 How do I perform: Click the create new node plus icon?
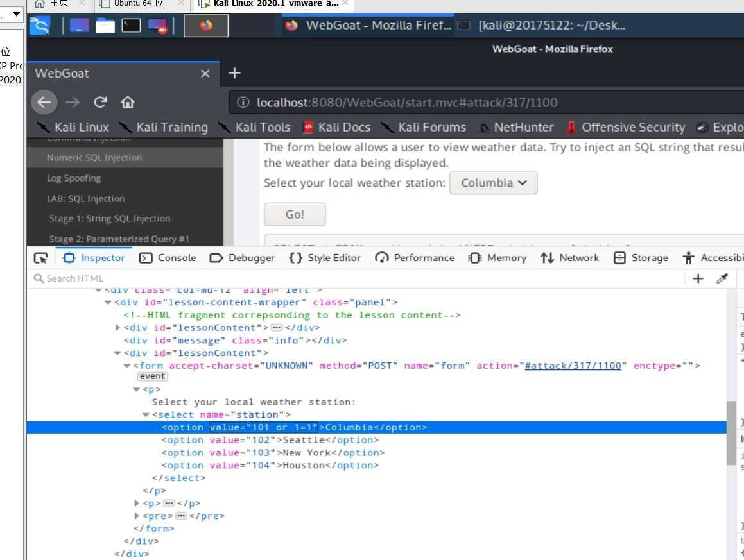click(x=698, y=278)
